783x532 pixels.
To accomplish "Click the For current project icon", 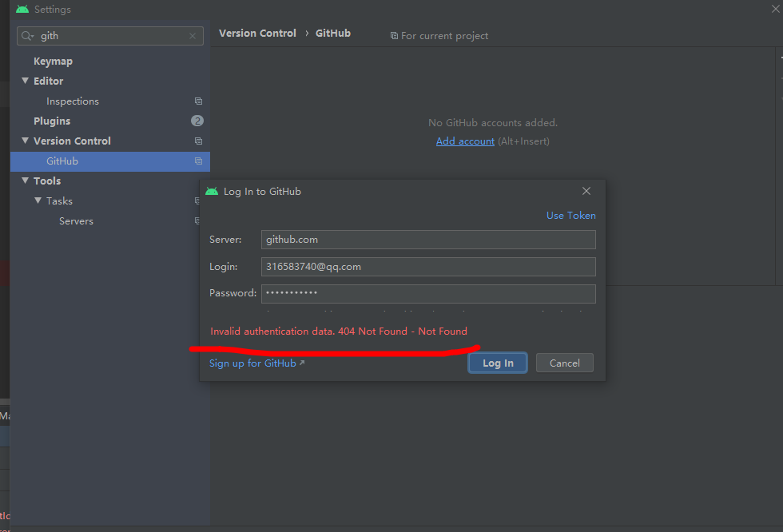I will tap(394, 36).
